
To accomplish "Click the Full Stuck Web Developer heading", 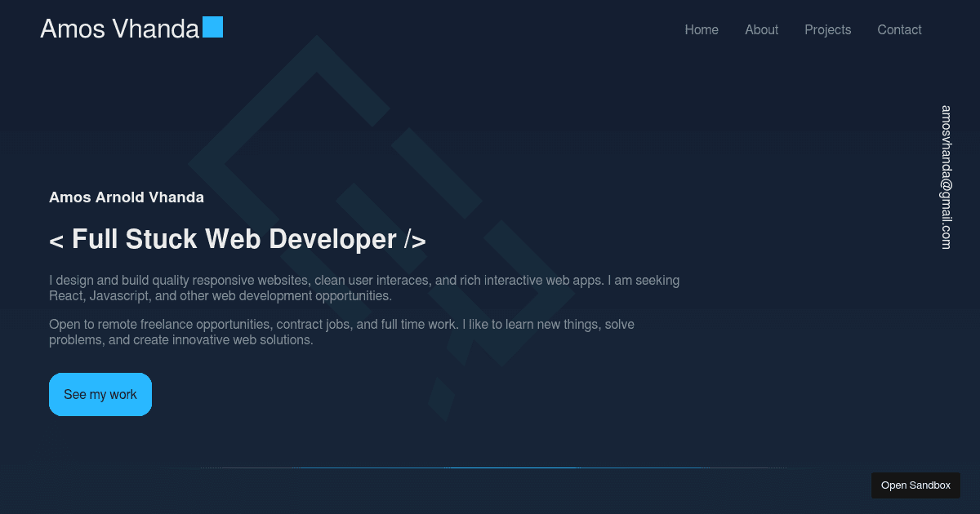I will (x=238, y=240).
